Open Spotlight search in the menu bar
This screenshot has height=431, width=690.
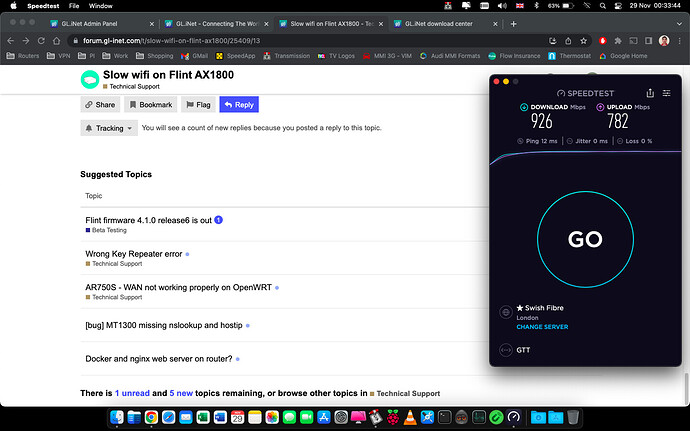602,6
